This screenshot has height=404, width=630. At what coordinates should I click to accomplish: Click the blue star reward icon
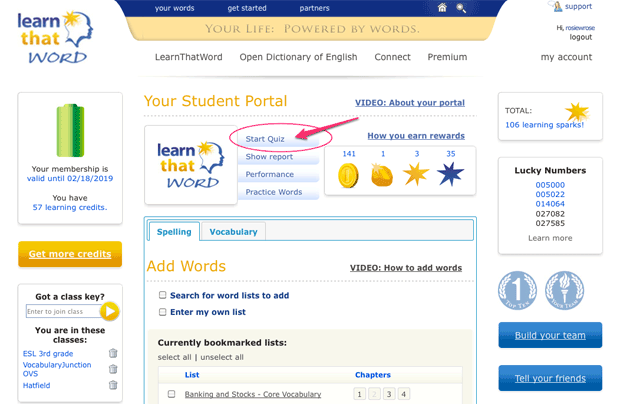(450, 174)
